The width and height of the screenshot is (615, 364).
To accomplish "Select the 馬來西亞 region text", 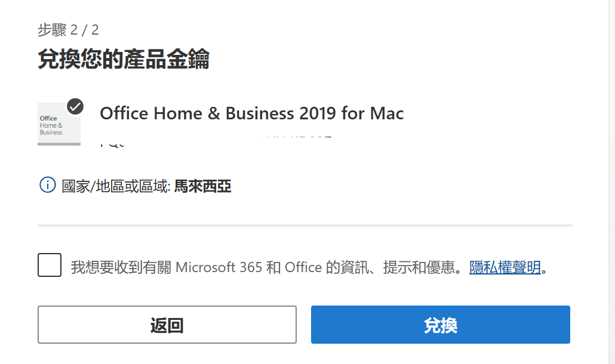I will coord(202,187).
